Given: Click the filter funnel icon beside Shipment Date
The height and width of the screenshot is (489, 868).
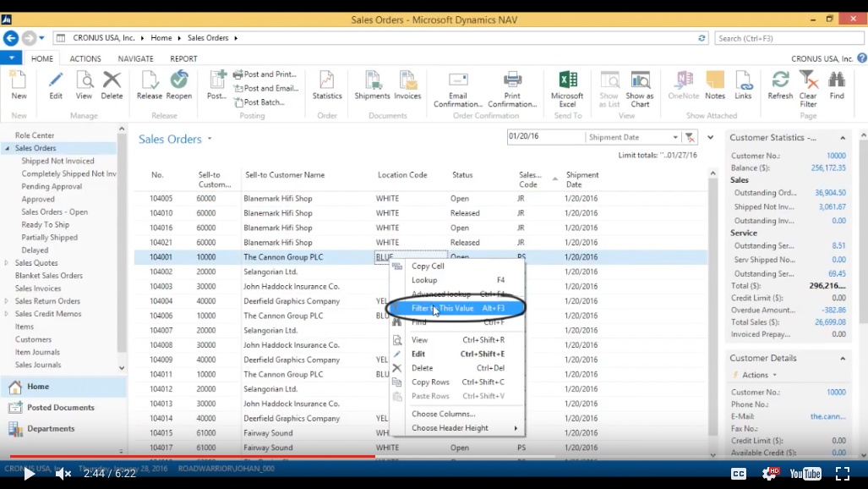Looking at the screenshot, I should (x=690, y=138).
